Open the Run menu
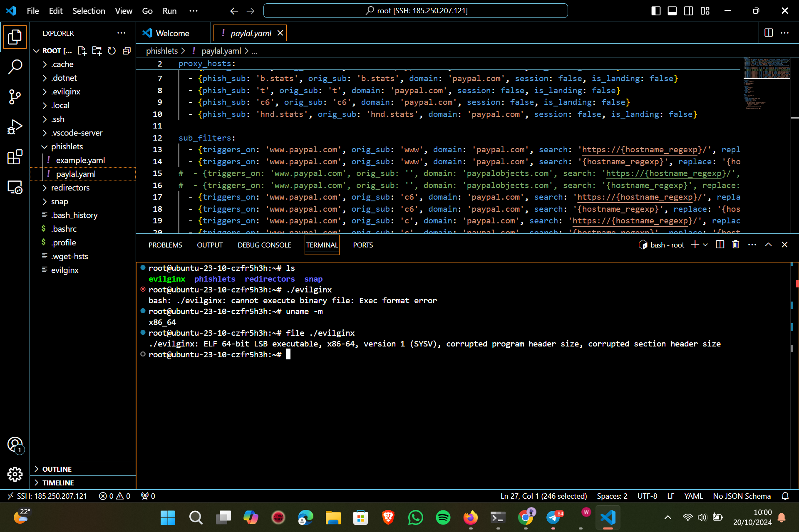Viewport: 799px width, 532px height. click(x=169, y=11)
